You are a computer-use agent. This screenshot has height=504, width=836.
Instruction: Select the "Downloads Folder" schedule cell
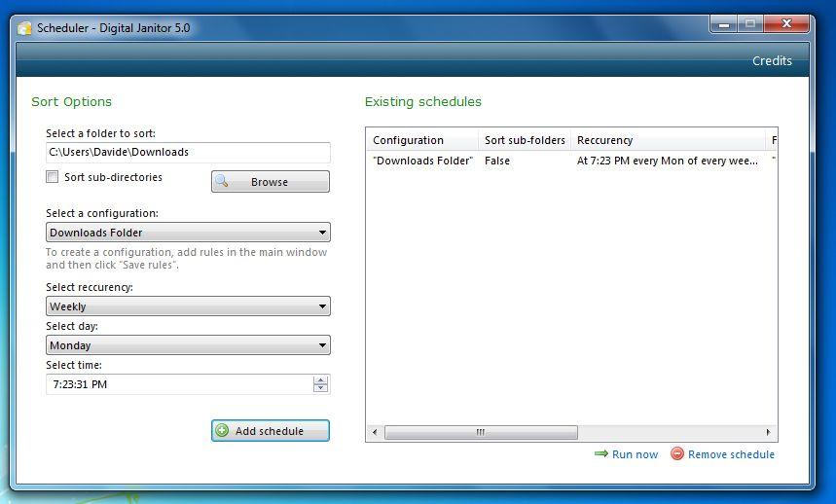tap(422, 161)
